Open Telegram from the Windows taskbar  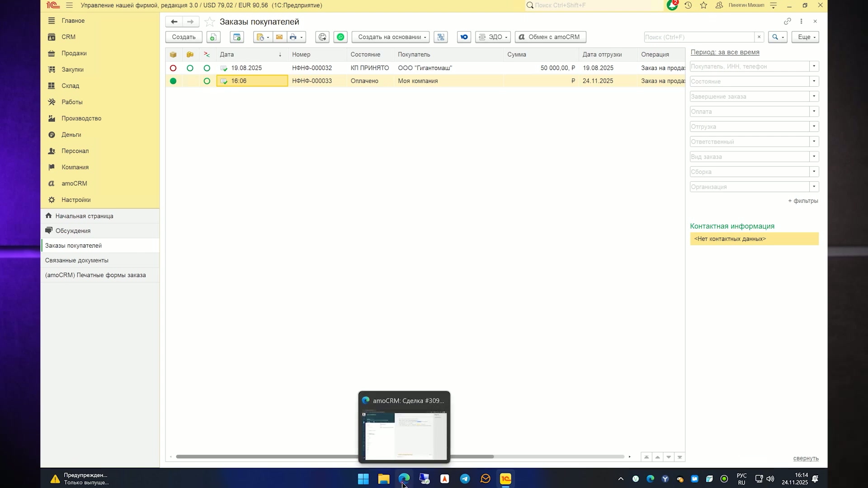click(x=465, y=479)
